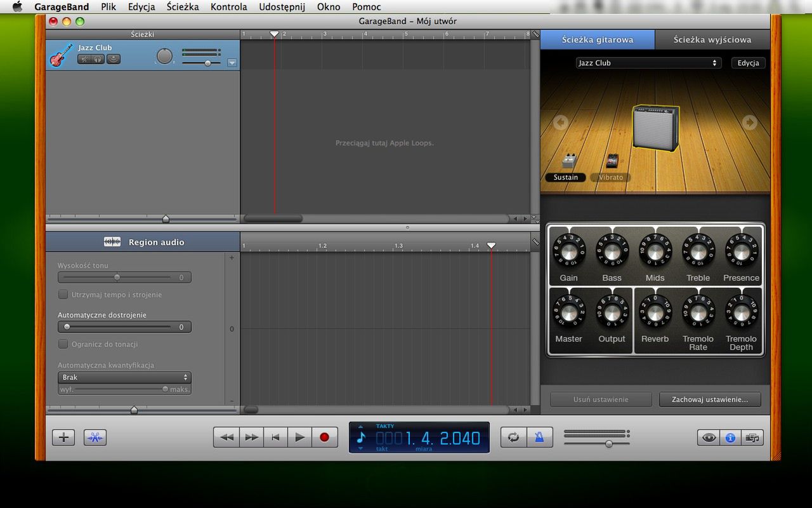Expand the Jazz Club track automation triangle
Screen dimensions: 812x508
232,63
